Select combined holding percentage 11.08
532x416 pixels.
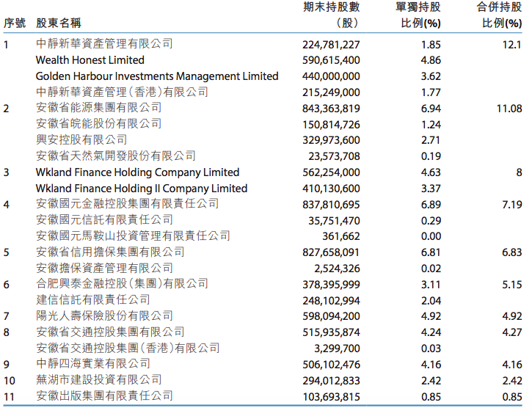[x=509, y=109]
